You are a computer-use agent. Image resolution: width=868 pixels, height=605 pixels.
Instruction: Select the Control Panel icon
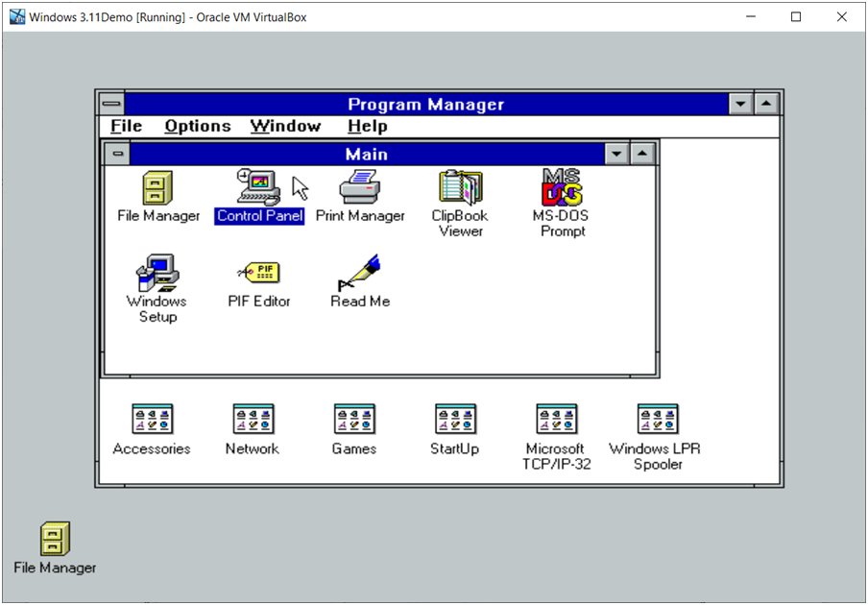tap(258, 187)
